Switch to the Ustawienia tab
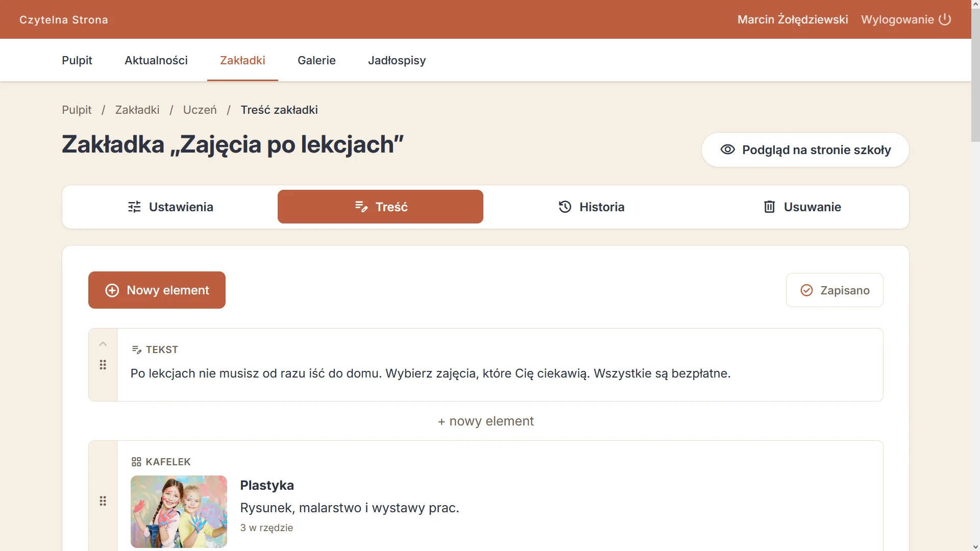980x551 pixels. pos(170,207)
